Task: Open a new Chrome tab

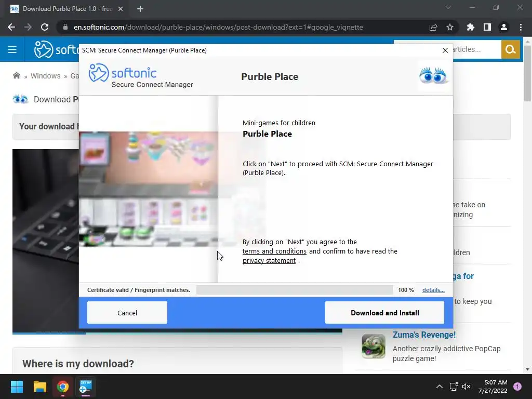Action: pos(140,9)
